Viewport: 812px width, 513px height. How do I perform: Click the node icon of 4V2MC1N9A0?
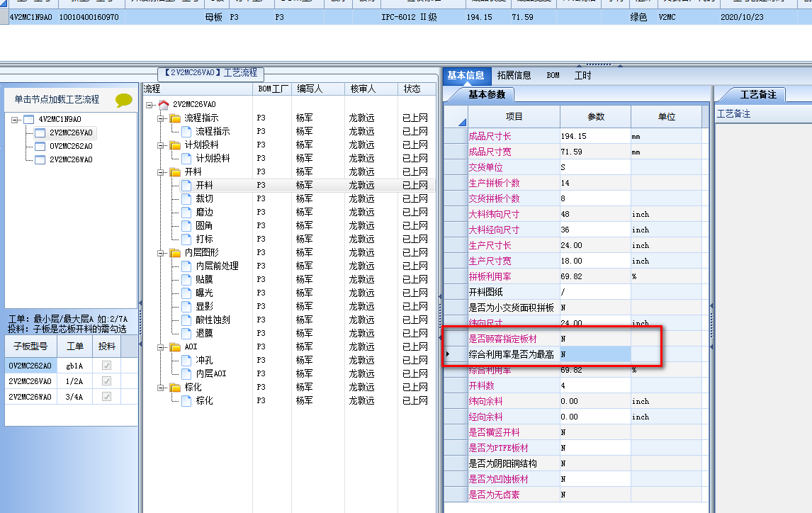[x=29, y=120]
